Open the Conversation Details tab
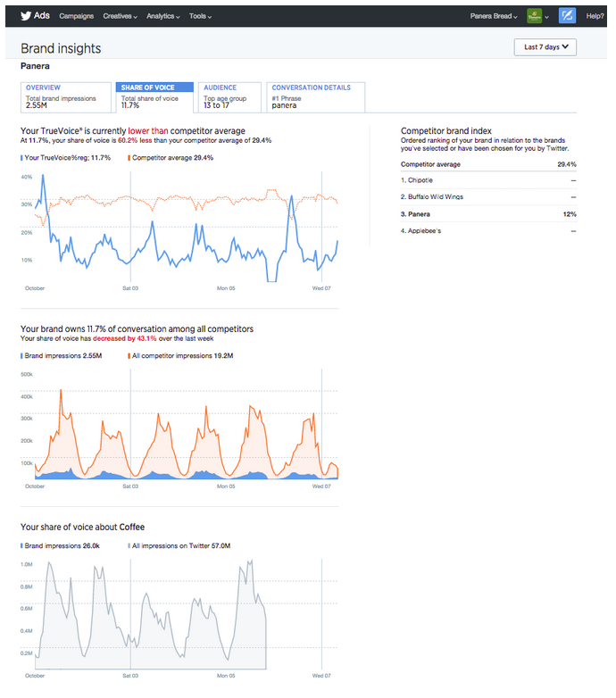Viewport: 616px width, 698px height. (x=315, y=97)
